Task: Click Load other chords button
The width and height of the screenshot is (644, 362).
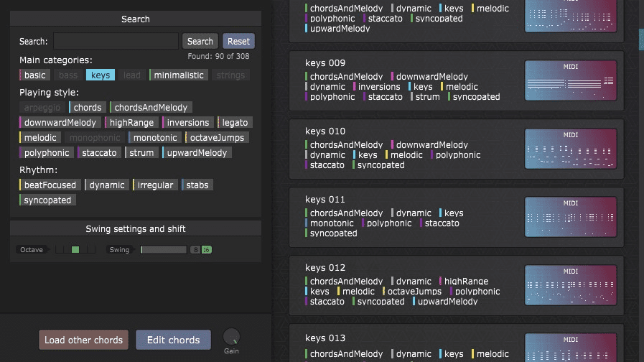Action: [x=83, y=340]
